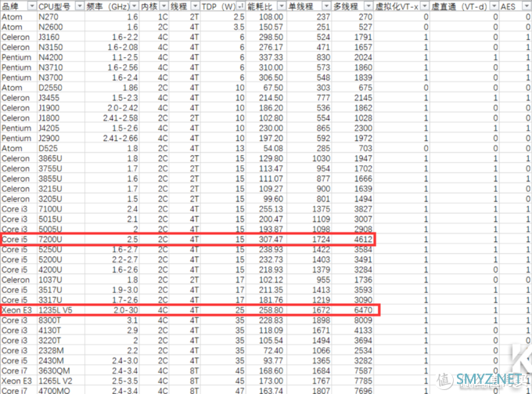This screenshot has width=532, height=394.
Task: Click the 4200U model cell
Action: pos(61,269)
